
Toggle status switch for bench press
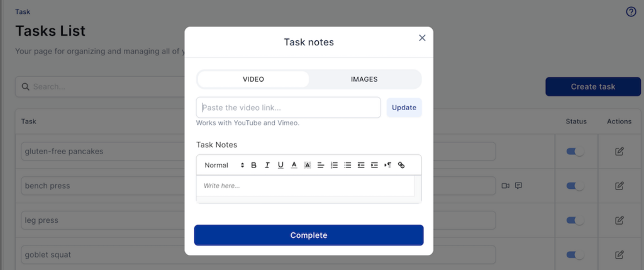(575, 186)
